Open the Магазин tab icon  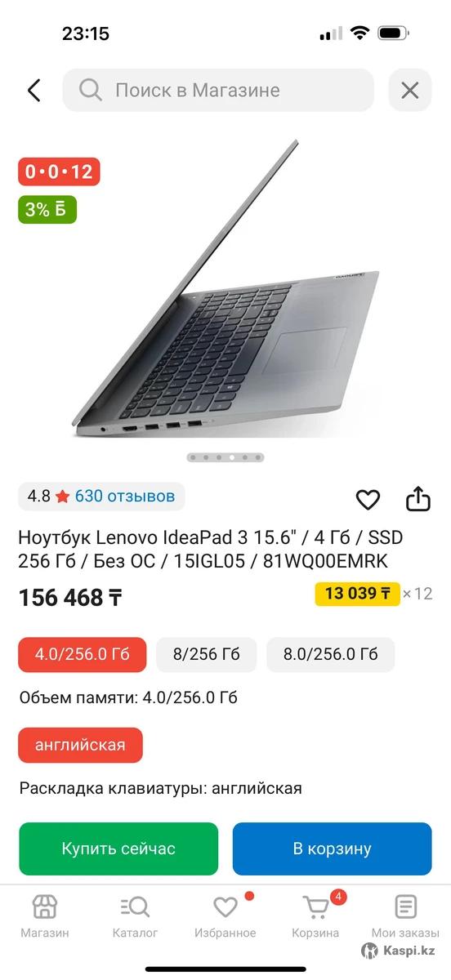point(45,906)
